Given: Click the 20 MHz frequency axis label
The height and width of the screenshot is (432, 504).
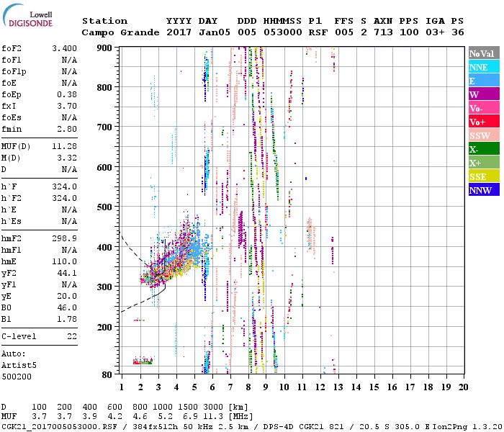Looking at the screenshot, I should (x=463, y=387).
